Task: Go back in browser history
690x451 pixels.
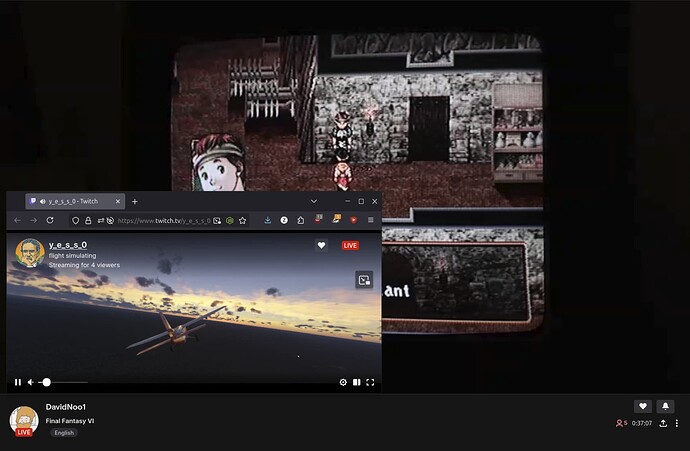Action: tap(17, 220)
